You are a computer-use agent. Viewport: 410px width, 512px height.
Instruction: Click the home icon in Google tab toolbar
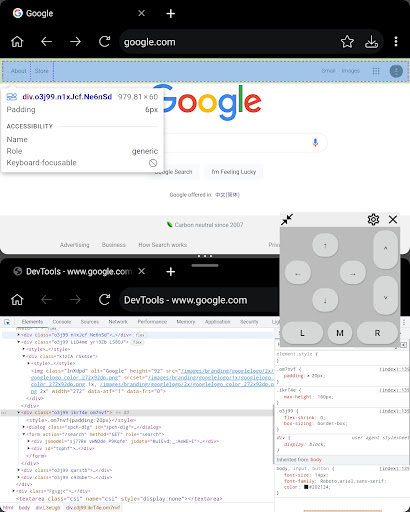(x=17, y=42)
